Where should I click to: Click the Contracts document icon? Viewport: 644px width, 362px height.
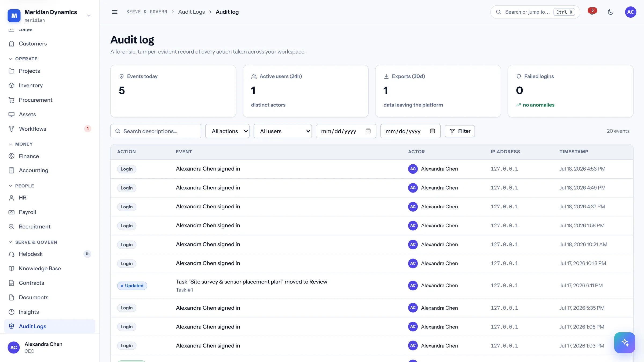(x=11, y=283)
